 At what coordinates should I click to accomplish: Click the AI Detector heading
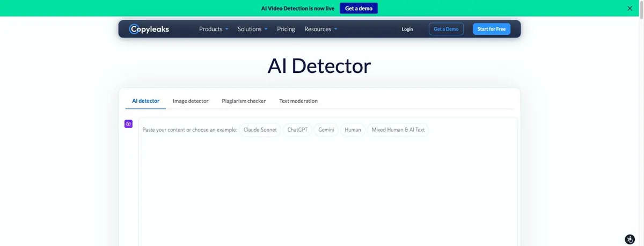click(319, 65)
